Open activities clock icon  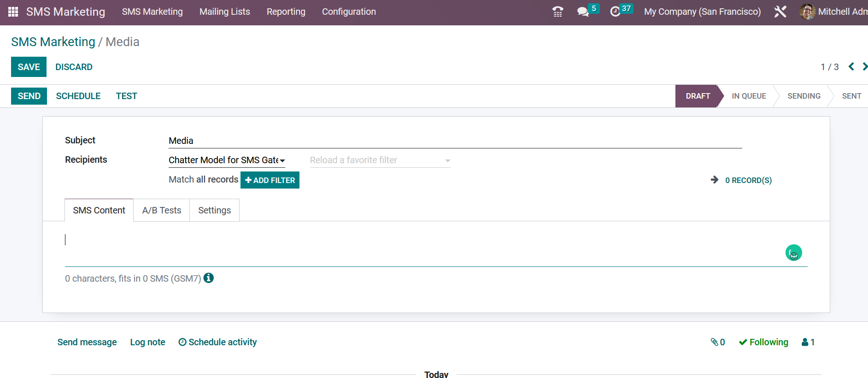coord(615,12)
